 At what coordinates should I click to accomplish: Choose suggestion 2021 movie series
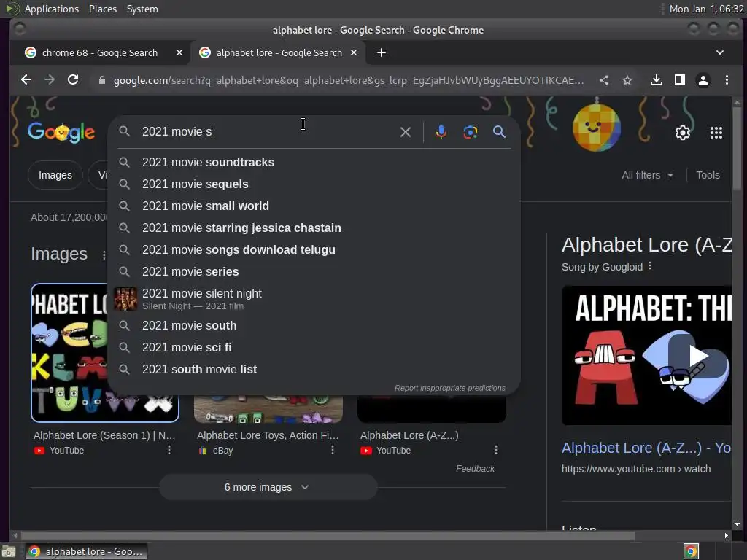(314, 272)
